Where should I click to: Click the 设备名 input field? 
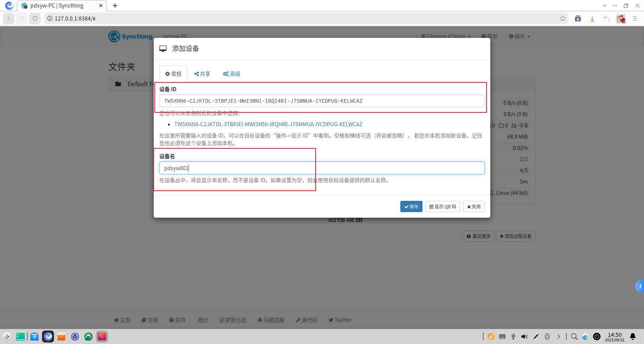[x=322, y=168]
